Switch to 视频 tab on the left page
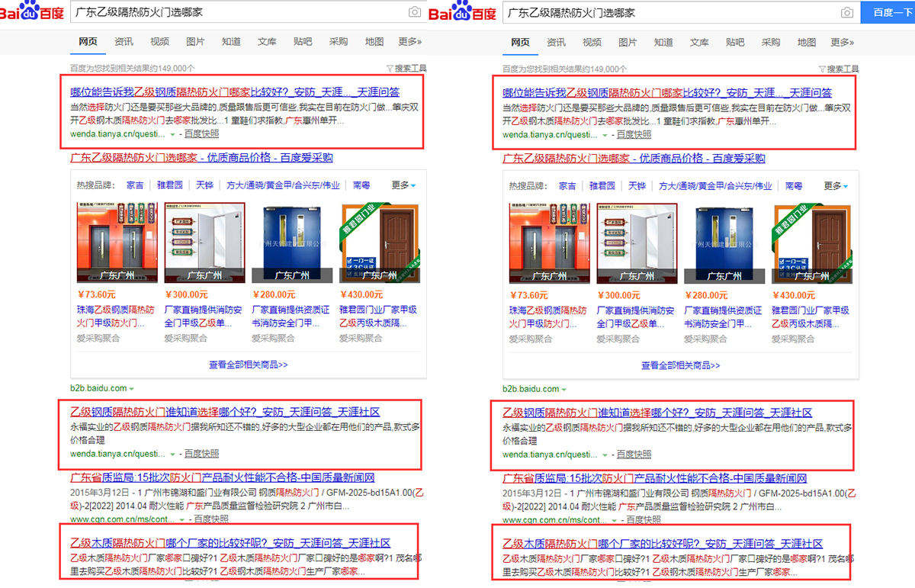This screenshot has width=915, height=588. coord(159,42)
